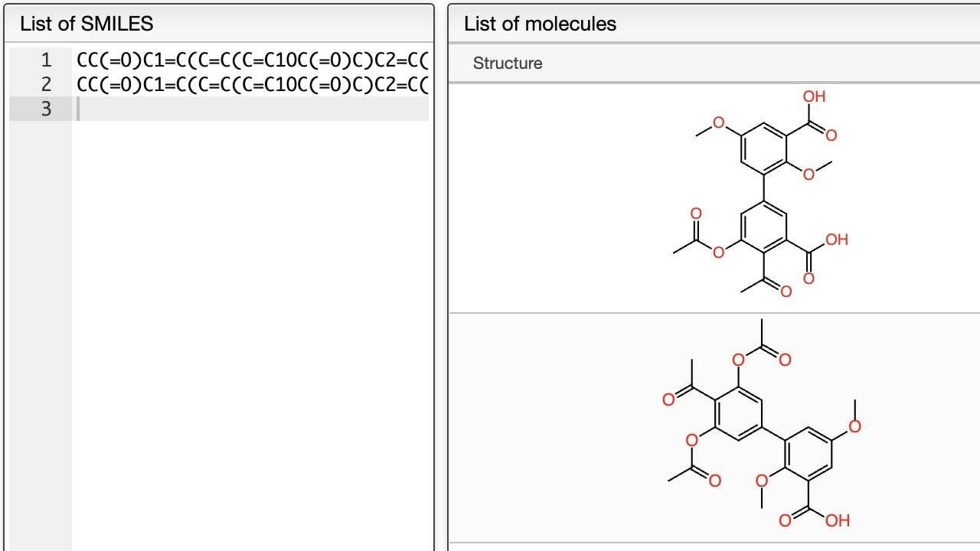Click bottom ketone oxygen in first molecule
Screen dimensions: 980x551
click(785, 290)
